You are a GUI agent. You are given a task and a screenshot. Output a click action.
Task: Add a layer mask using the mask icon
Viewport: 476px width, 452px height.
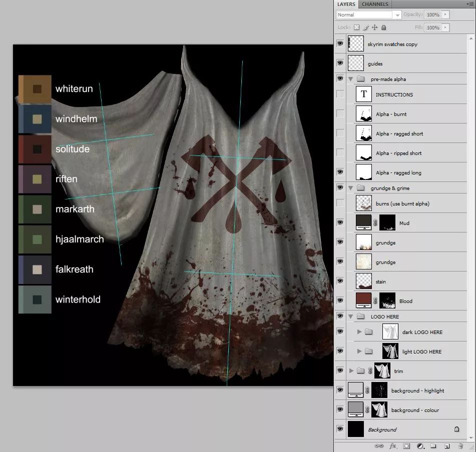(406, 446)
